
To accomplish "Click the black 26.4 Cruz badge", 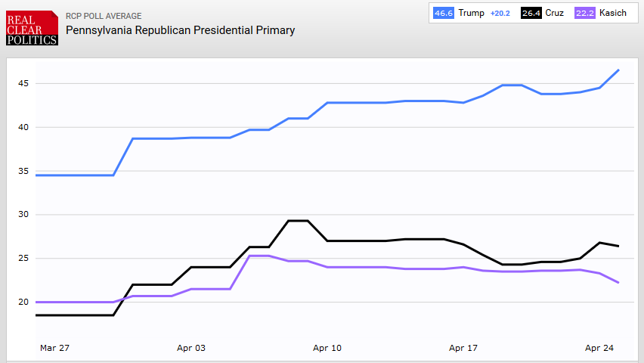I will [532, 13].
